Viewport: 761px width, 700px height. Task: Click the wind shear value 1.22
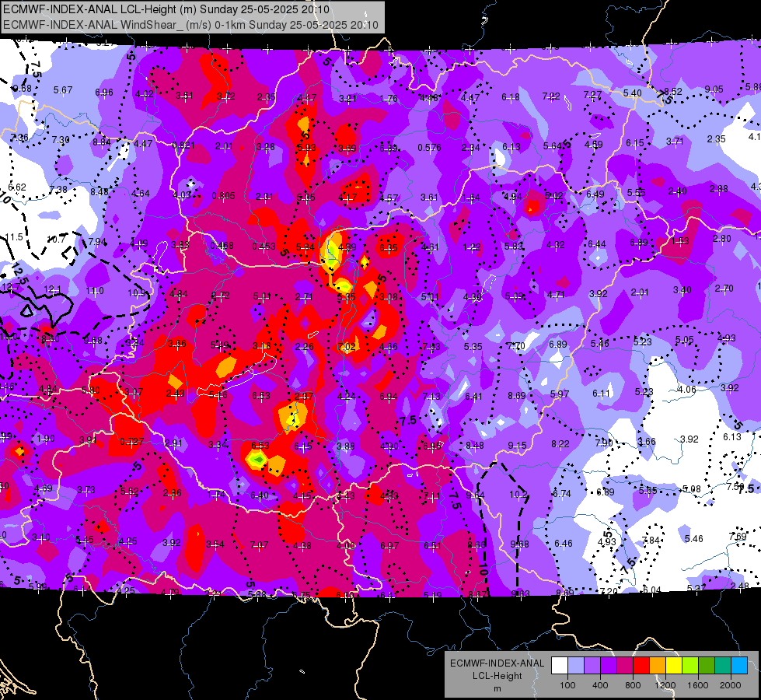tap(472, 247)
